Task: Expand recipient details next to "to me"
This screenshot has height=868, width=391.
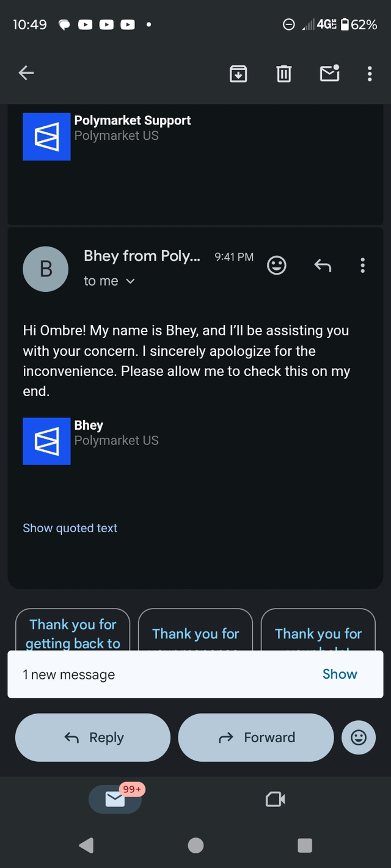Action: click(x=130, y=281)
